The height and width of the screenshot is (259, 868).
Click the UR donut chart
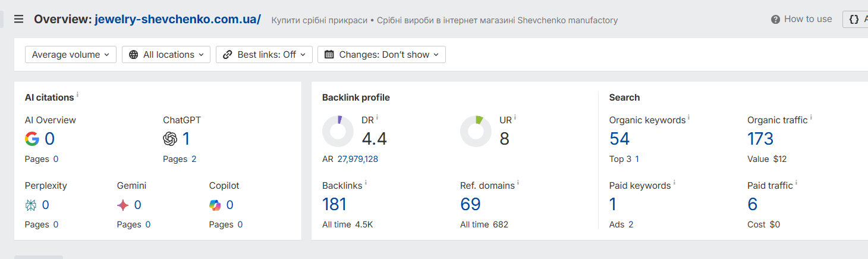pyautogui.click(x=476, y=131)
